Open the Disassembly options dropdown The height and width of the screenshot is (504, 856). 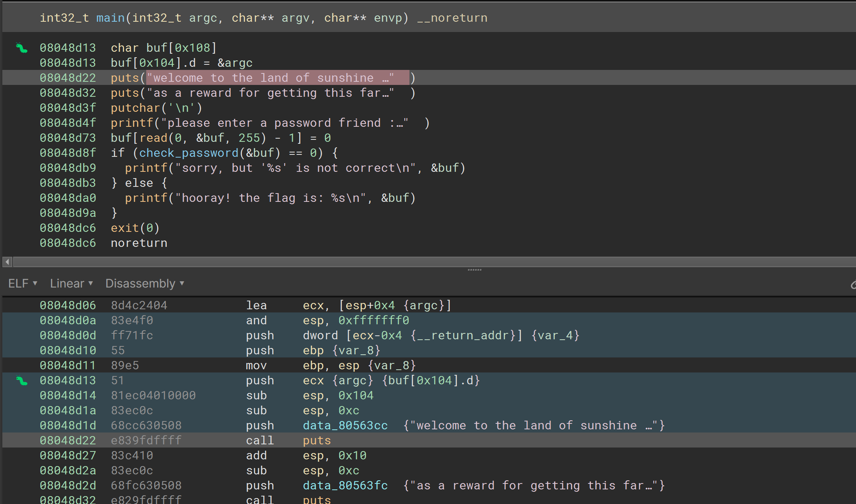pyautogui.click(x=144, y=283)
